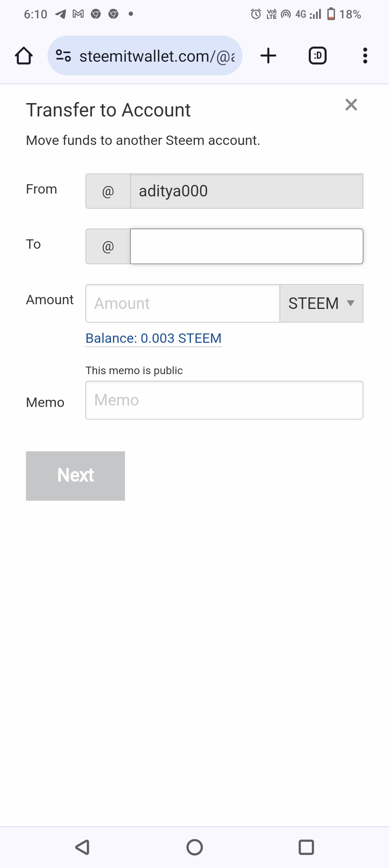Screen dimensions: 389x868
Task: Open Chrome three-dot menu
Action: click(x=365, y=56)
